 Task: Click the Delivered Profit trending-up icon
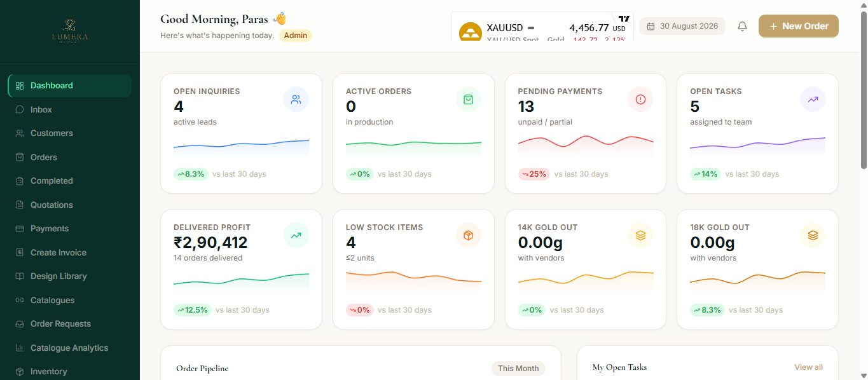296,235
